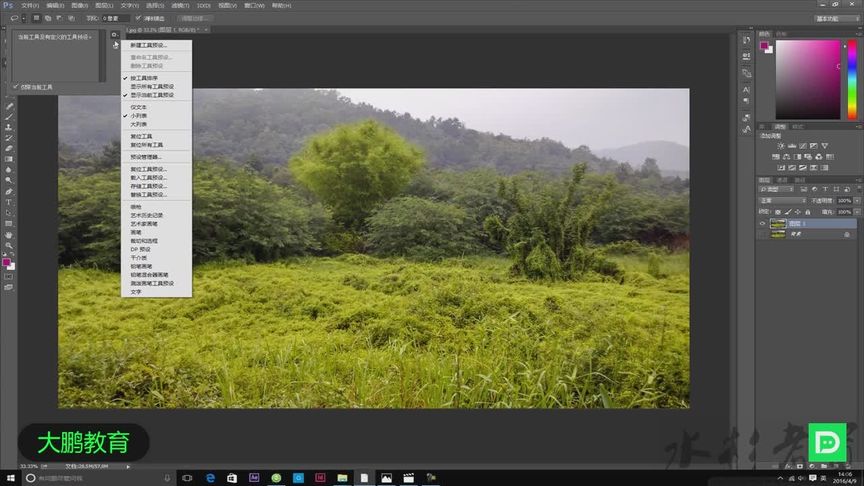
Task: Select the Hand tool
Action: (9, 235)
